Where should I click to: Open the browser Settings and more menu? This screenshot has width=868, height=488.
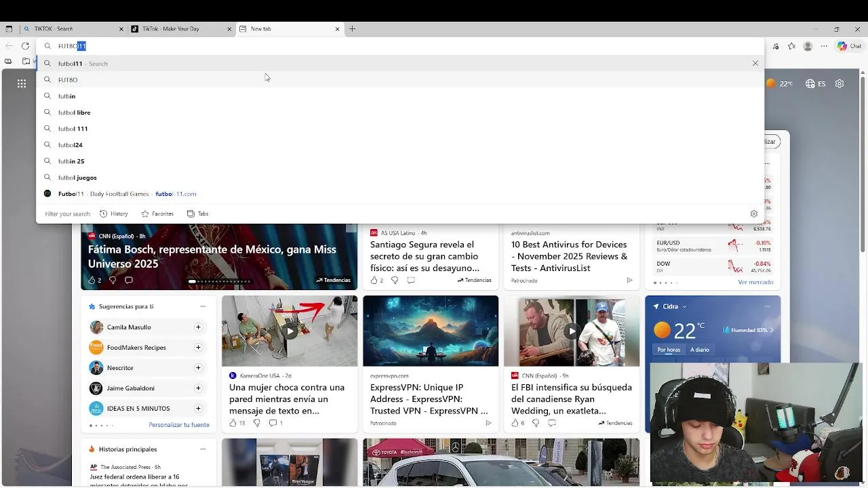pyautogui.click(x=824, y=46)
